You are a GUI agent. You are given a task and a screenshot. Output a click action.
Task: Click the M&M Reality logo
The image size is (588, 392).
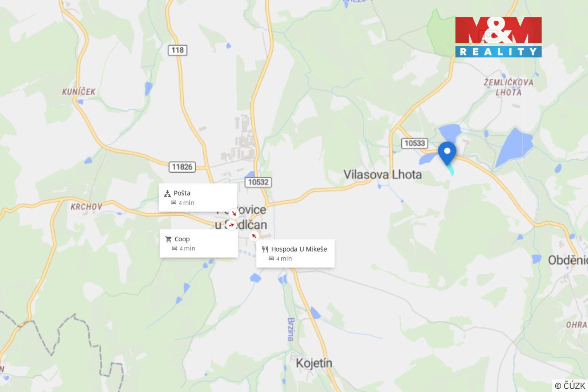[498, 37]
